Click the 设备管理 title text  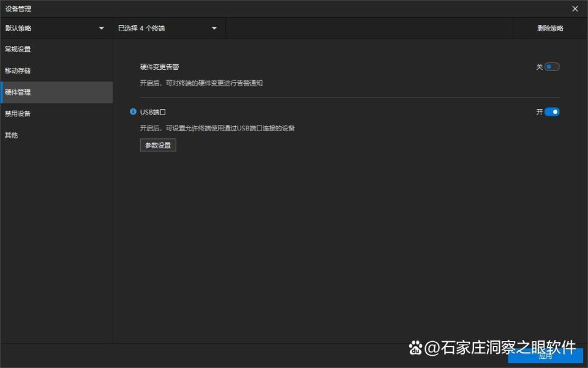pyautogui.click(x=18, y=9)
